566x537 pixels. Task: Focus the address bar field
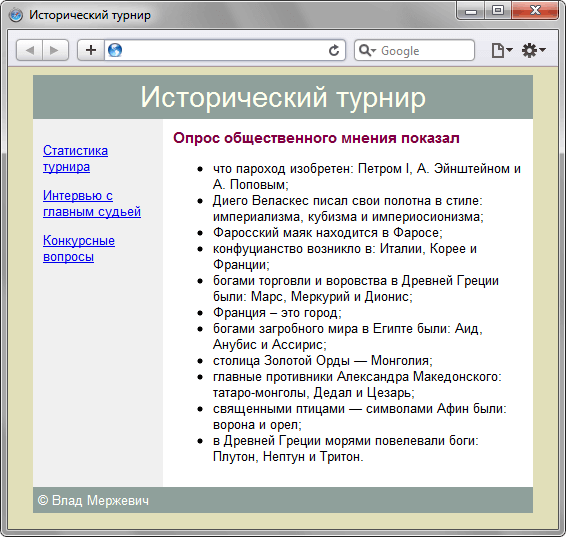pyautogui.click(x=225, y=50)
